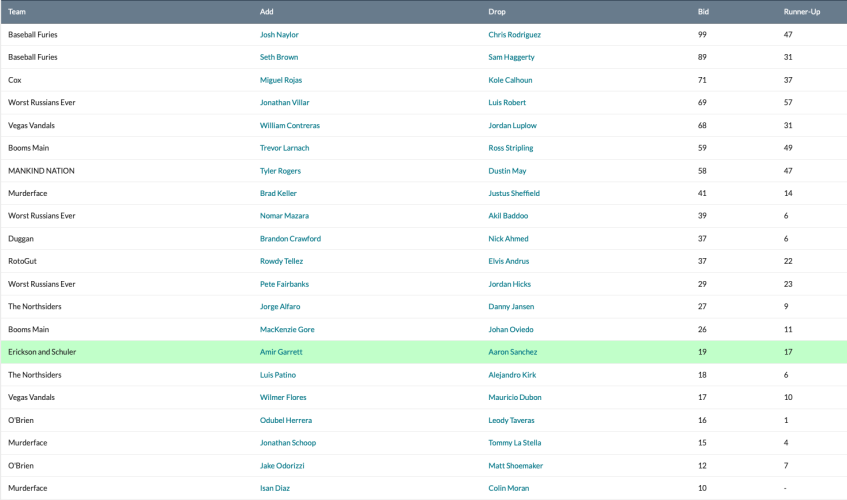
Task: Open Akil Baddoo drop link
Action: coord(508,216)
